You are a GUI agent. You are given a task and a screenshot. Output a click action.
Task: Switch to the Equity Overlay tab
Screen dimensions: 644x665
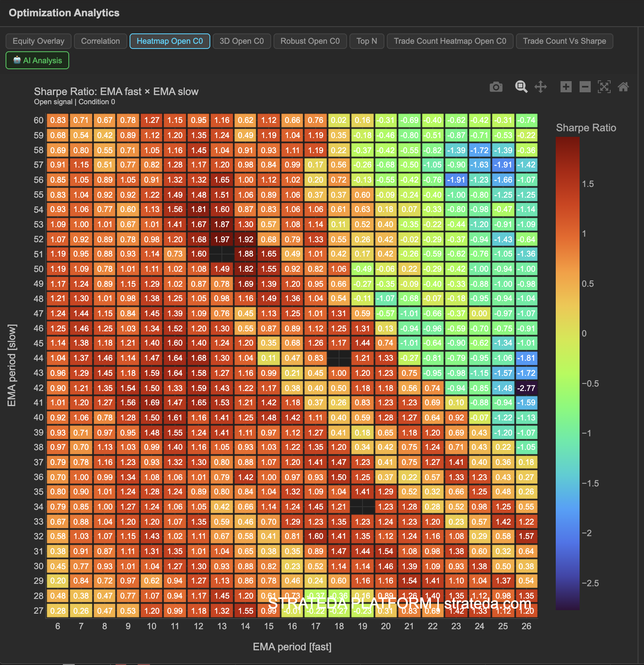(38, 41)
